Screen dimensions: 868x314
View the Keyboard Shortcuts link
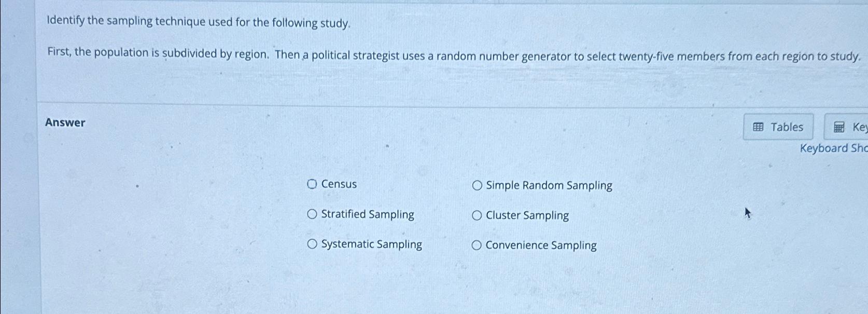click(x=832, y=148)
